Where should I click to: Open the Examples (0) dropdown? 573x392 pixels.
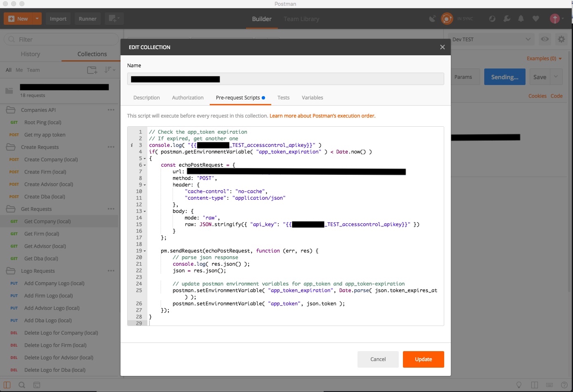(544, 59)
